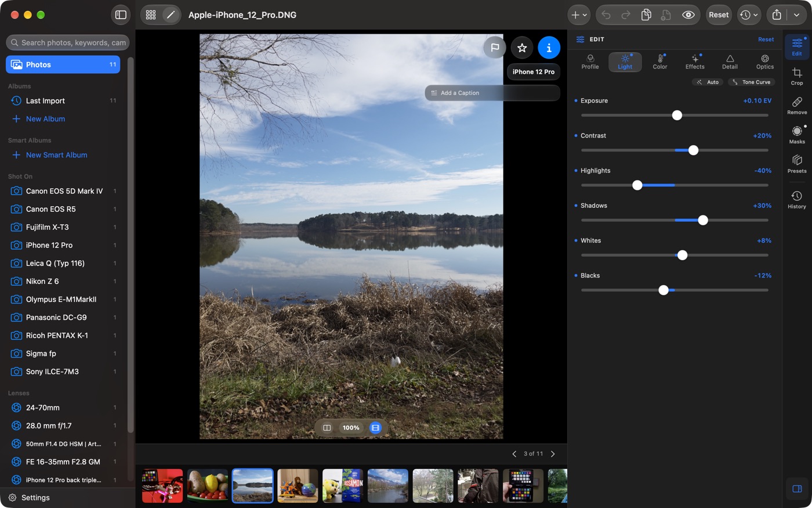Screen dimensions: 812x508
Task: Click New Smart Album link
Action: [56, 155]
